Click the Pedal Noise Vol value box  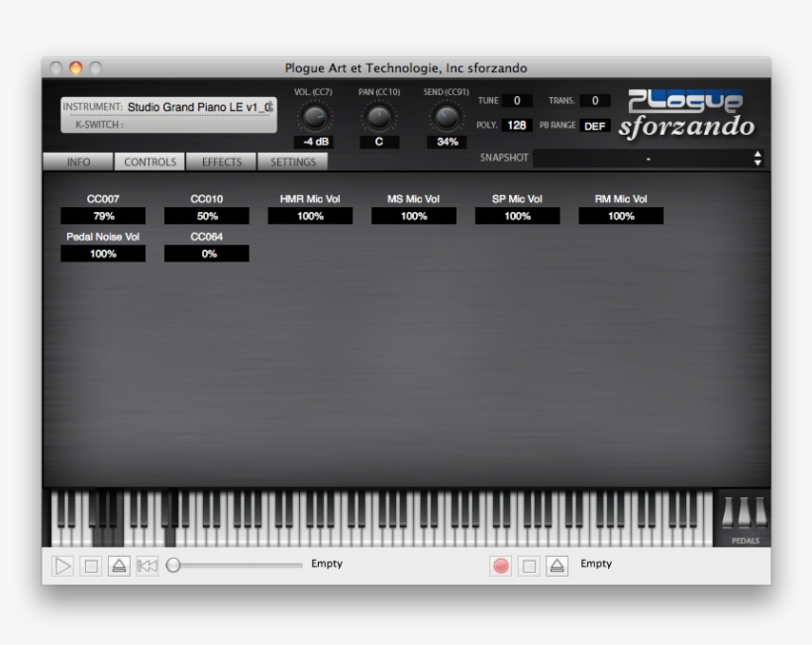(103, 254)
